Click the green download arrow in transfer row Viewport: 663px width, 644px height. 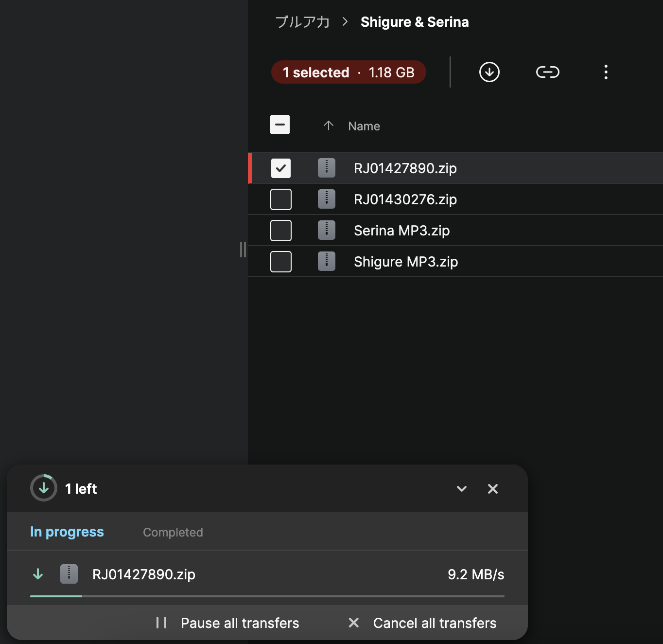point(38,574)
